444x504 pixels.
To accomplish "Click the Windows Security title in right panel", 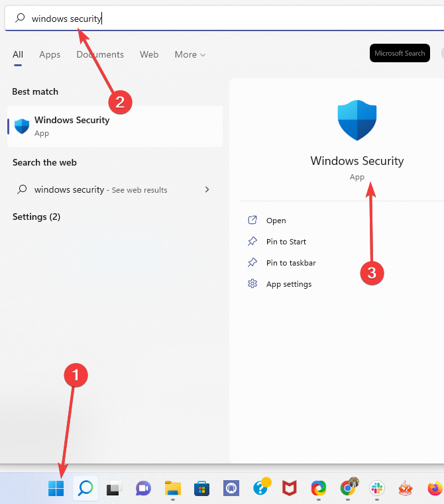I will tap(357, 161).
